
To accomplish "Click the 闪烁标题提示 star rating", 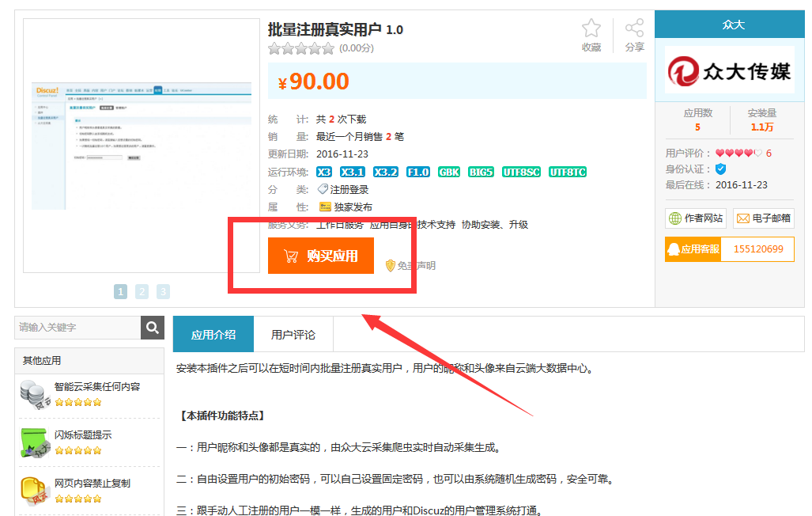I will pos(78,450).
